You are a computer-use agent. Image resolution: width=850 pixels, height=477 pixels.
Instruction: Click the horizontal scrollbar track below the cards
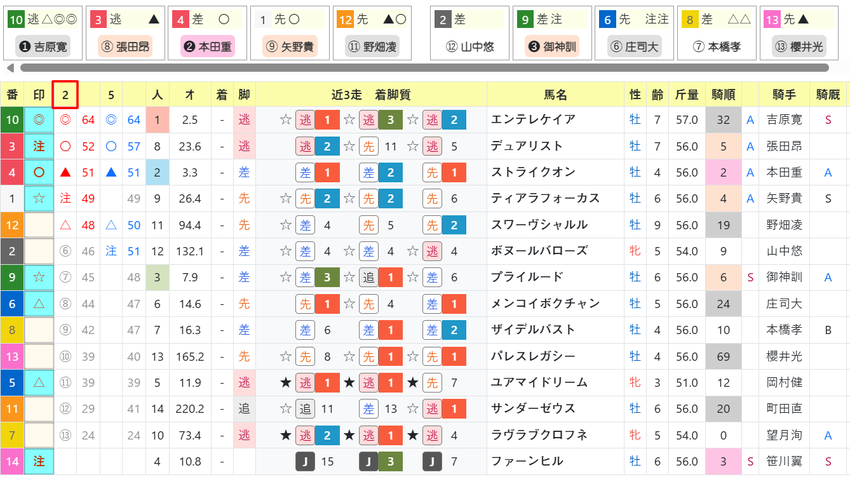click(424, 68)
